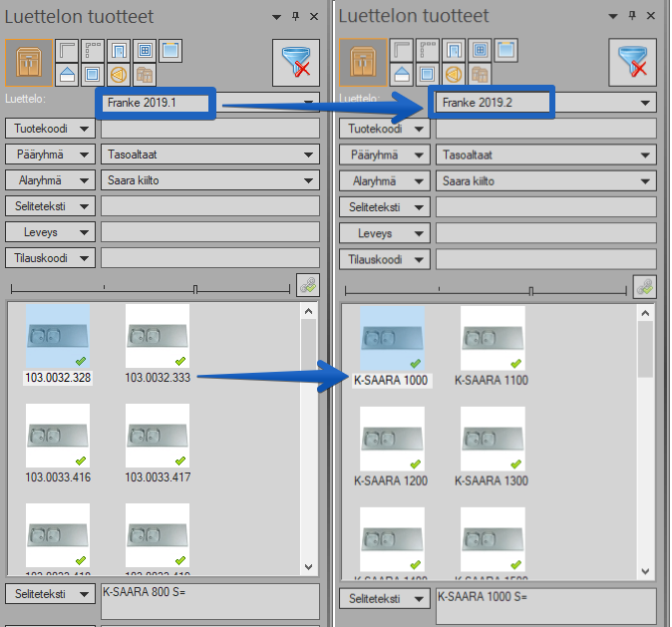Select cabinet group icon in Franke 2019.2 panel
The image size is (672, 627).
tap(480, 75)
